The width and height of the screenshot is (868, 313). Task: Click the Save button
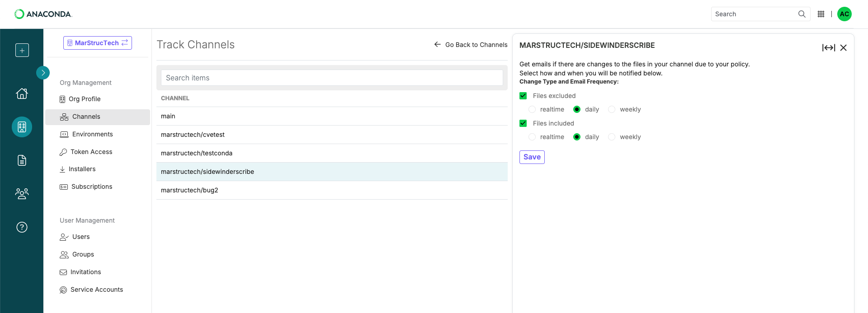[x=532, y=157]
